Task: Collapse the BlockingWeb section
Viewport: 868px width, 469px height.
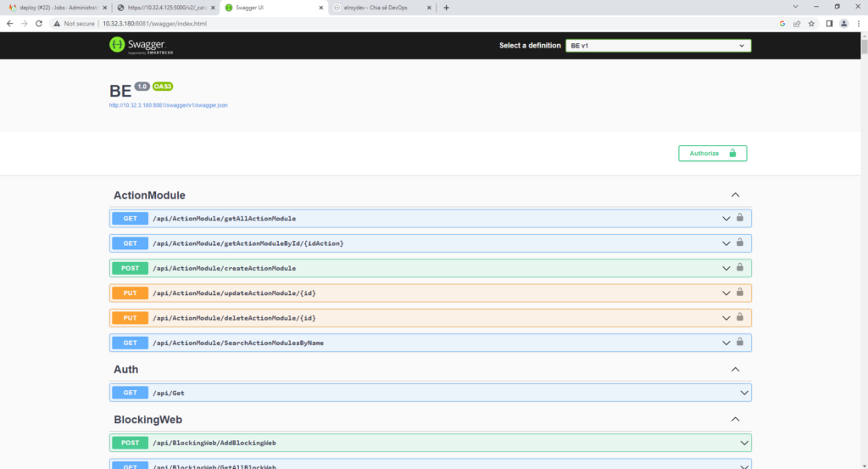Action: point(735,419)
